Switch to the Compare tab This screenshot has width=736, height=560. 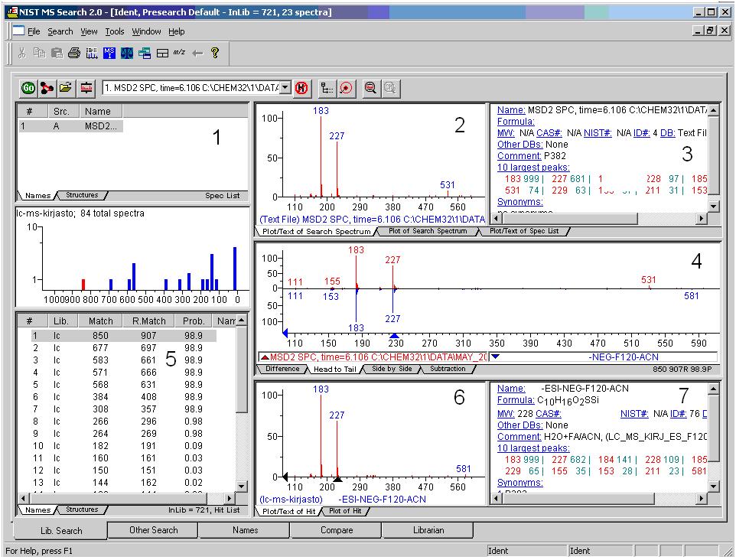click(x=337, y=530)
